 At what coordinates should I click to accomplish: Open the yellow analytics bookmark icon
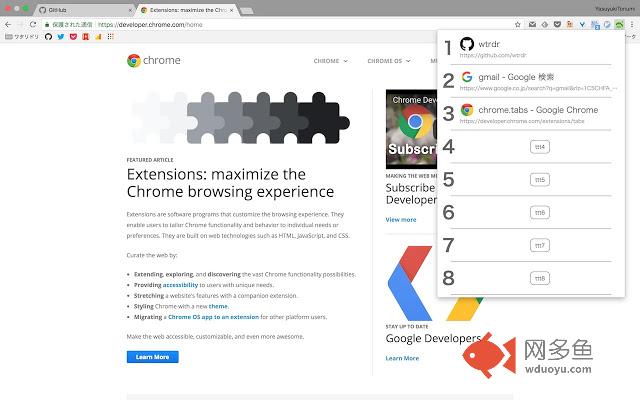(x=98, y=37)
